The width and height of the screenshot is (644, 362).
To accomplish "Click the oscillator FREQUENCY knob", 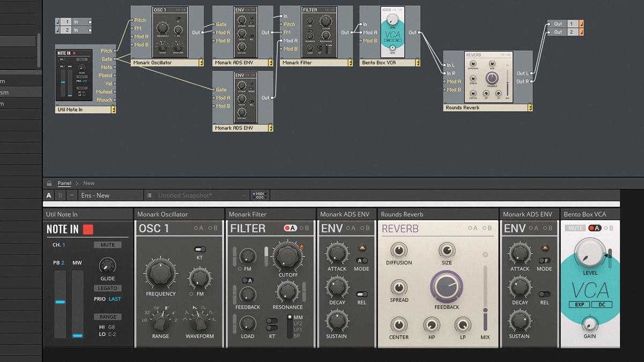I will pyautogui.click(x=160, y=272).
